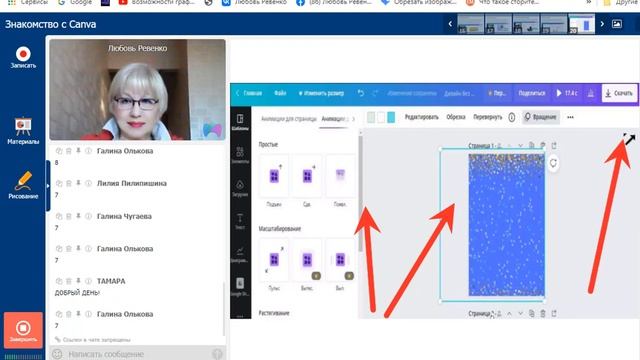Expand animation tabs with chevron arrow

353,119
